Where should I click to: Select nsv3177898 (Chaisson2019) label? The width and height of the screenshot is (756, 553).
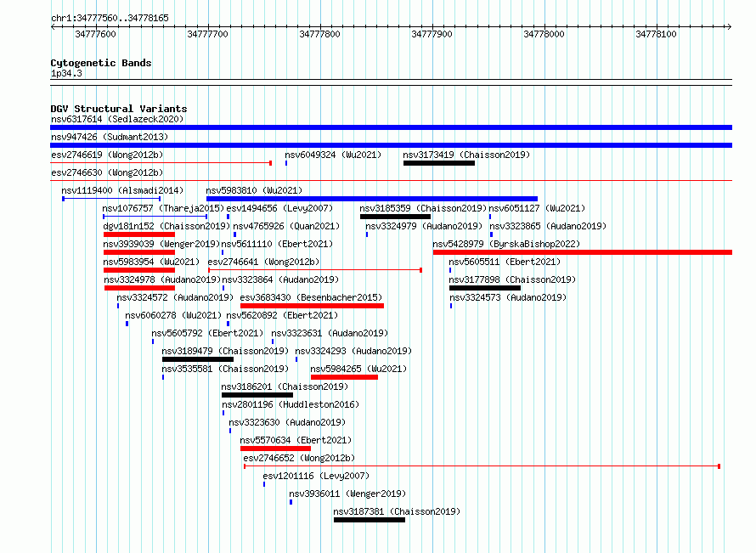coord(512,279)
